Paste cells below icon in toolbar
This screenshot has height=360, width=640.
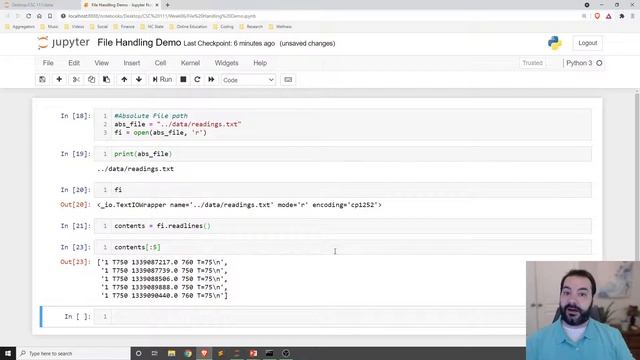tap(107, 80)
